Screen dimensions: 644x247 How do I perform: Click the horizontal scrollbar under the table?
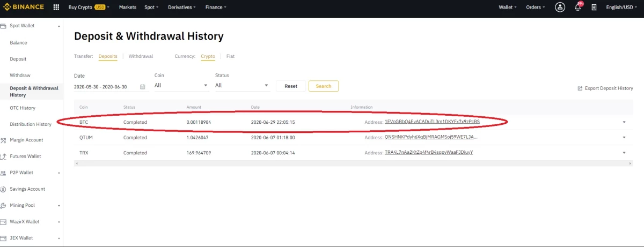(x=353, y=163)
